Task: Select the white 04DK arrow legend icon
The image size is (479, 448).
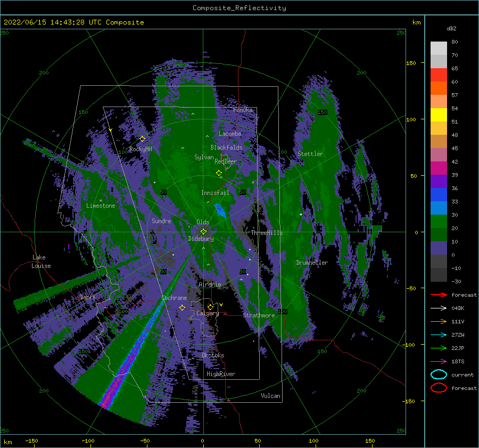Action: click(x=439, y=308)
